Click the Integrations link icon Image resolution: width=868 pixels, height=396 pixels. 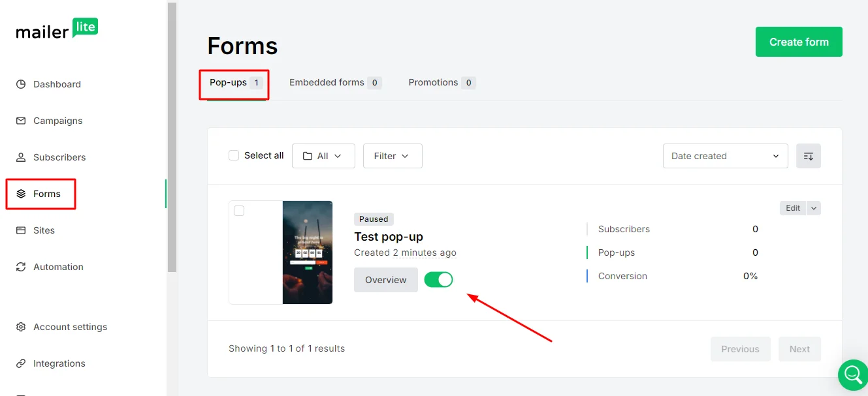tap(21, 363)
